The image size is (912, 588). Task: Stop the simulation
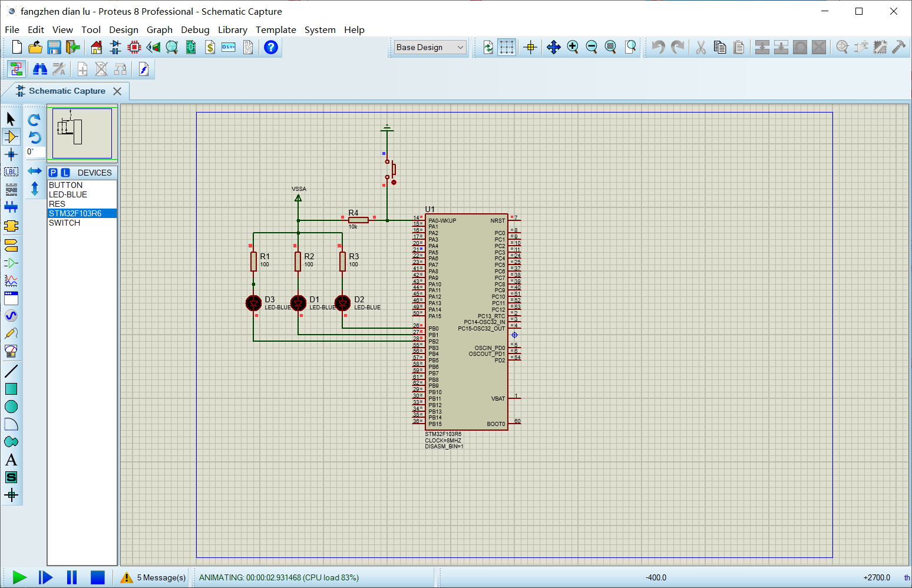(x=98, y=577)
